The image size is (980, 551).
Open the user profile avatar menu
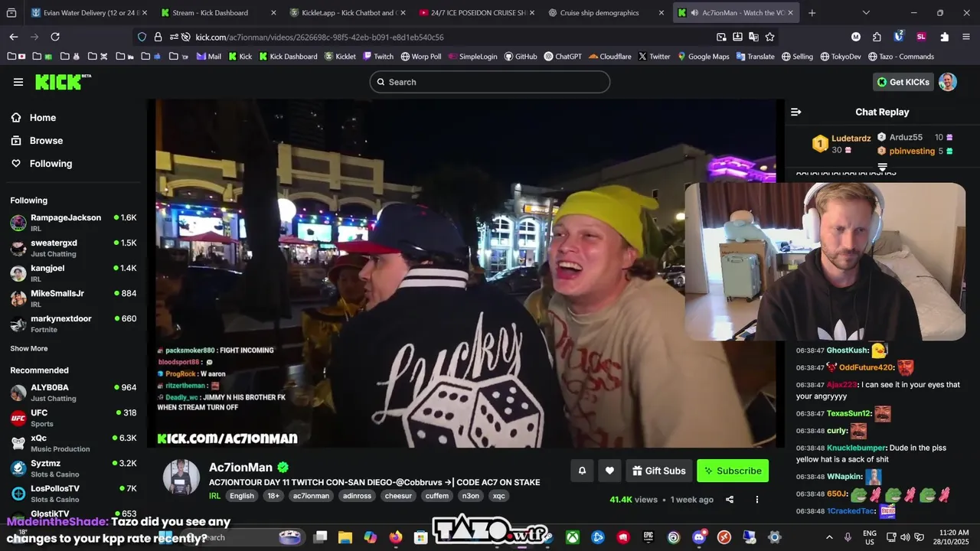pos(948,82)
